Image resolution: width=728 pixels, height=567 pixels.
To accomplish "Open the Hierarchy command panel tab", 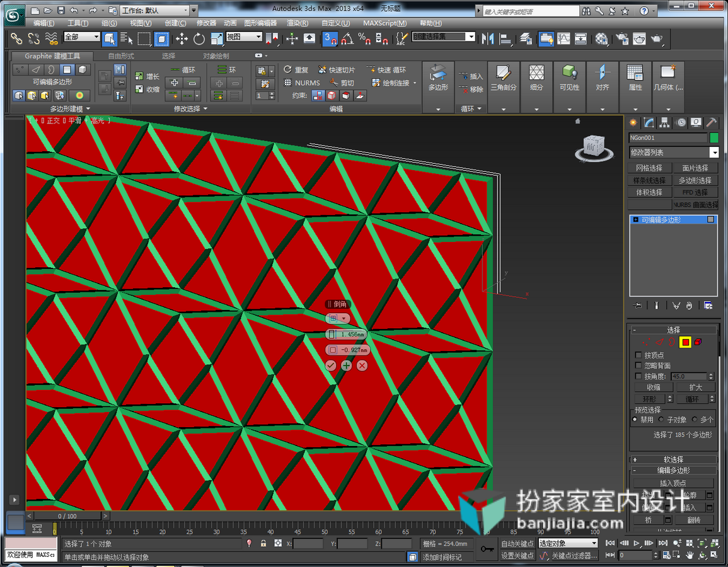I will pyautogui.click(x=664, y=122).
